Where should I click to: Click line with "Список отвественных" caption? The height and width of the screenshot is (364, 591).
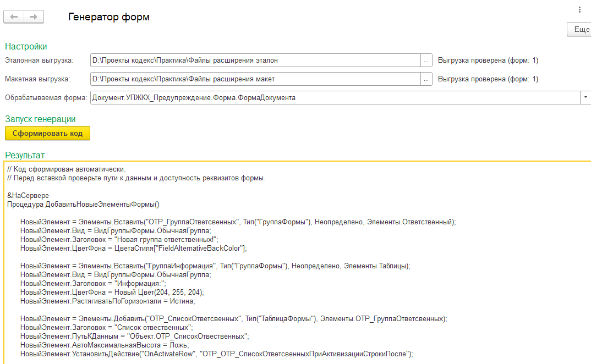coord(107,328)
